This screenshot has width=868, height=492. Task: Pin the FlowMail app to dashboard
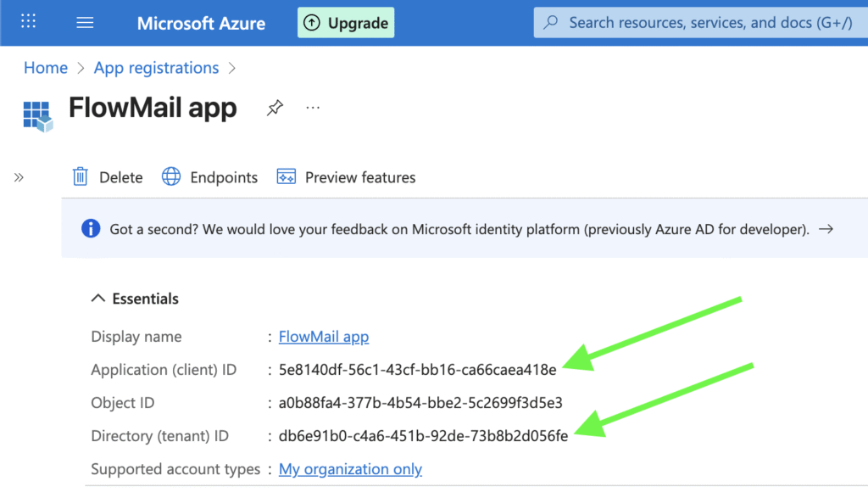pos(275,108)
